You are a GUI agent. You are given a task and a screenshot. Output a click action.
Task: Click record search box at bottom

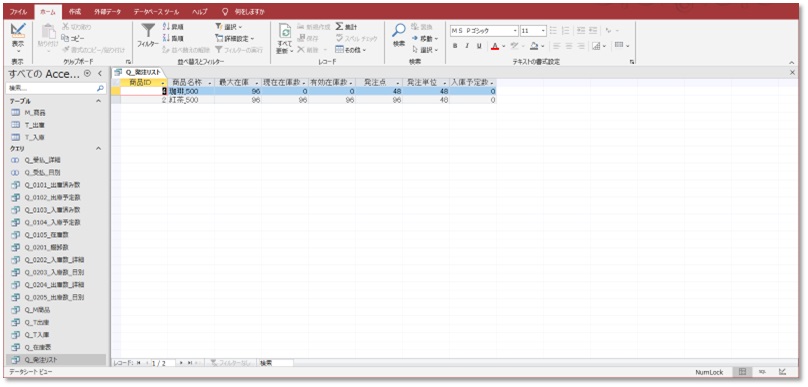tap(276, 363)
